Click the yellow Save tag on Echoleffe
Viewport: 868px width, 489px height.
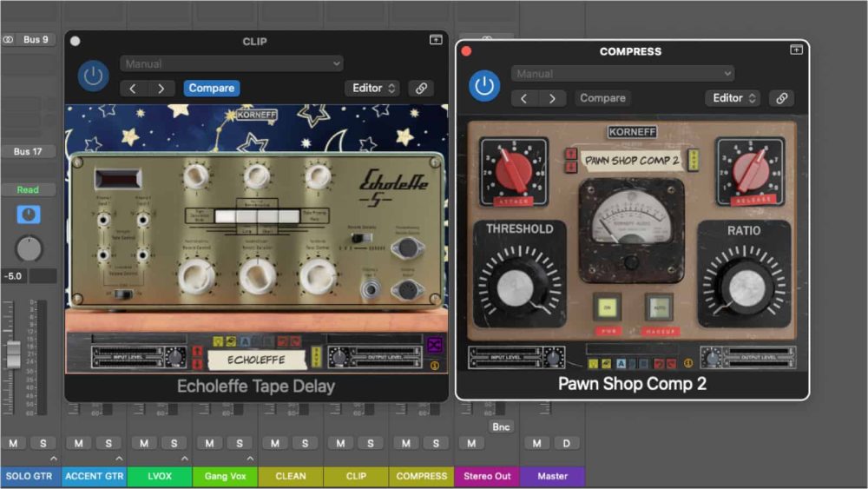click(316, 357)
